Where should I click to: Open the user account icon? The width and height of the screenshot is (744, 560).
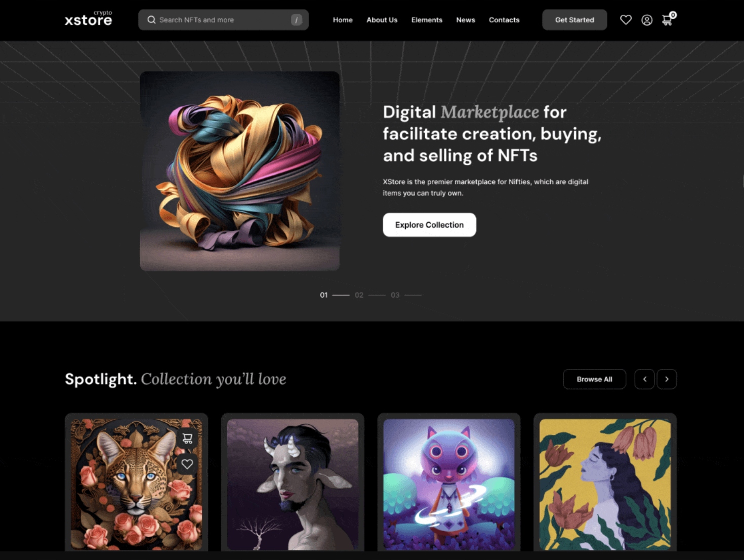coord(646,20)
